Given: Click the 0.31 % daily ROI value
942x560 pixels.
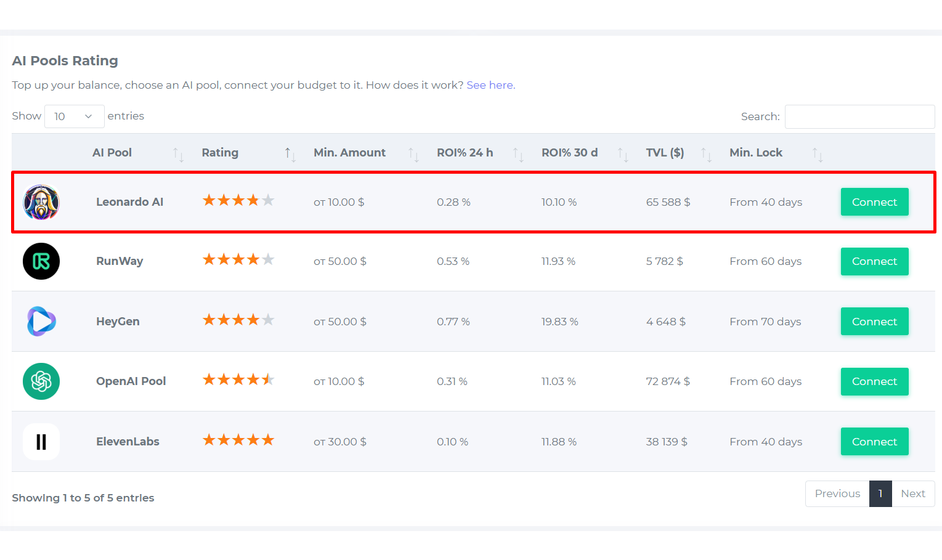Looking at the screenshot, I should coord(452,381).
